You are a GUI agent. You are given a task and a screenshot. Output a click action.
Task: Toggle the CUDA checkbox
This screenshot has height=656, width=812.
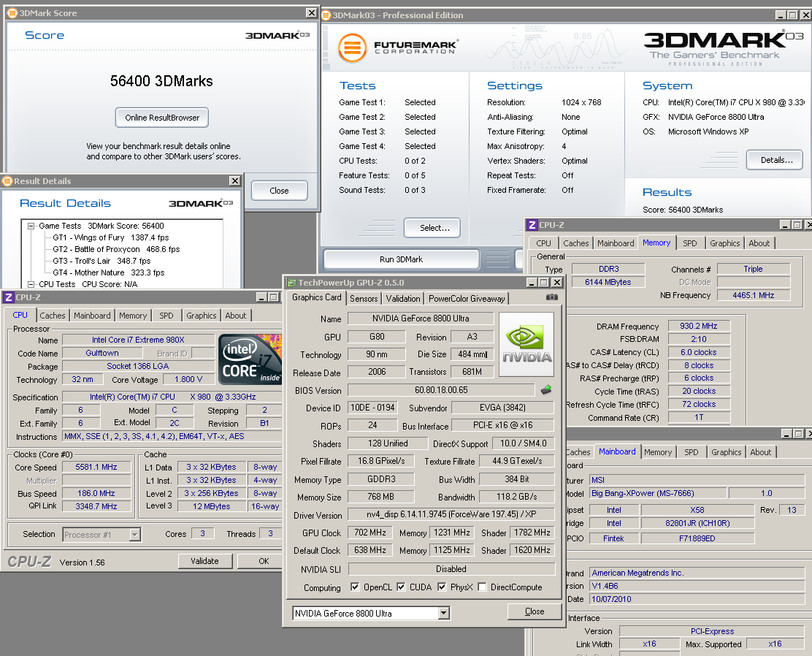coord(401,587)
